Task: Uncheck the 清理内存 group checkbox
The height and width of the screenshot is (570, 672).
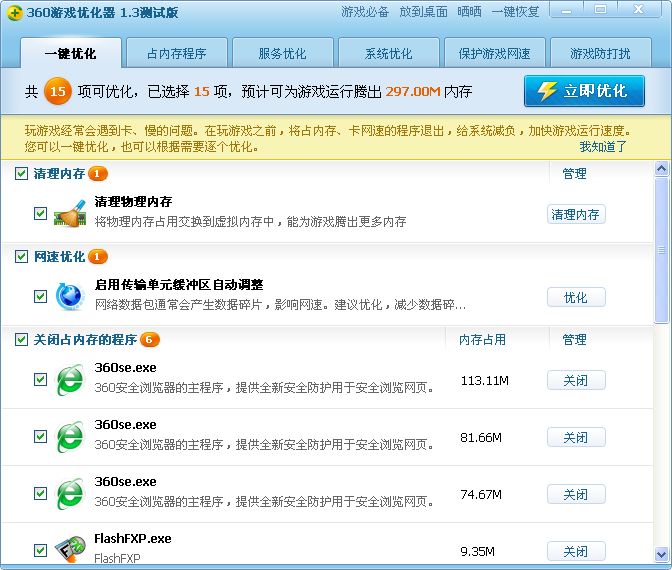Action: 21,174
